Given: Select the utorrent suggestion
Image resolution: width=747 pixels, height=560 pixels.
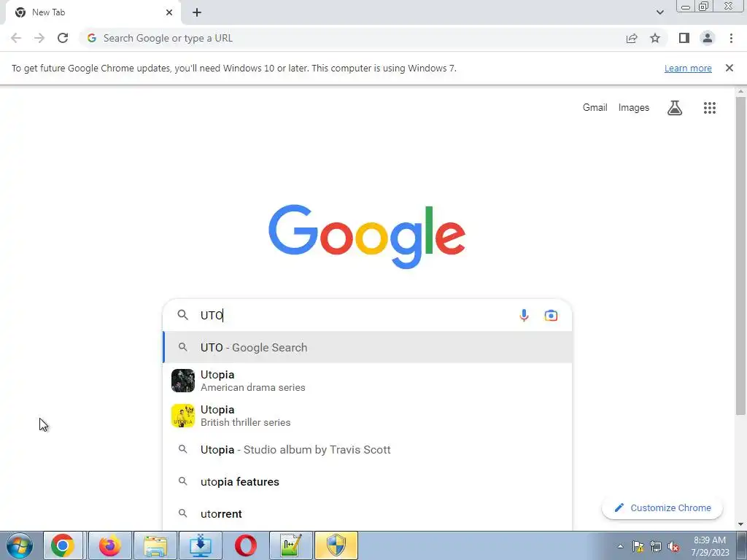Looking at the screenshot, I should [x=368, y=514].
